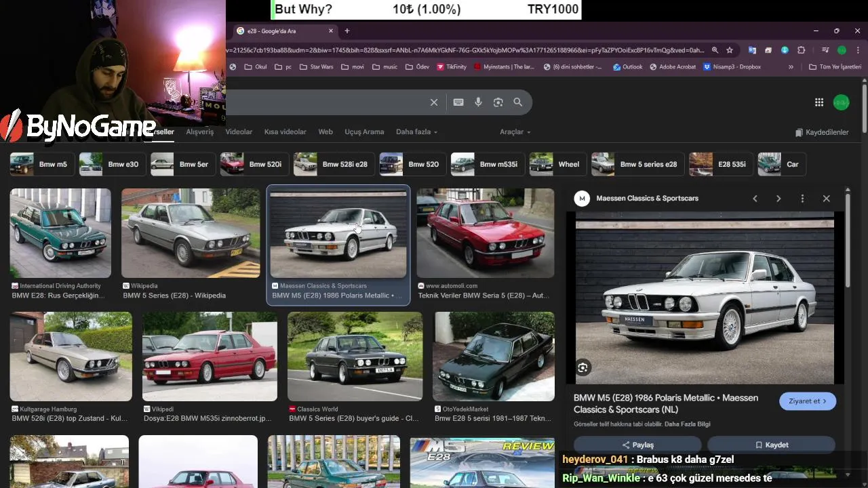Select the Bmw m535i filter chip
The image size is (868, 488).
[x=488, y=164]
